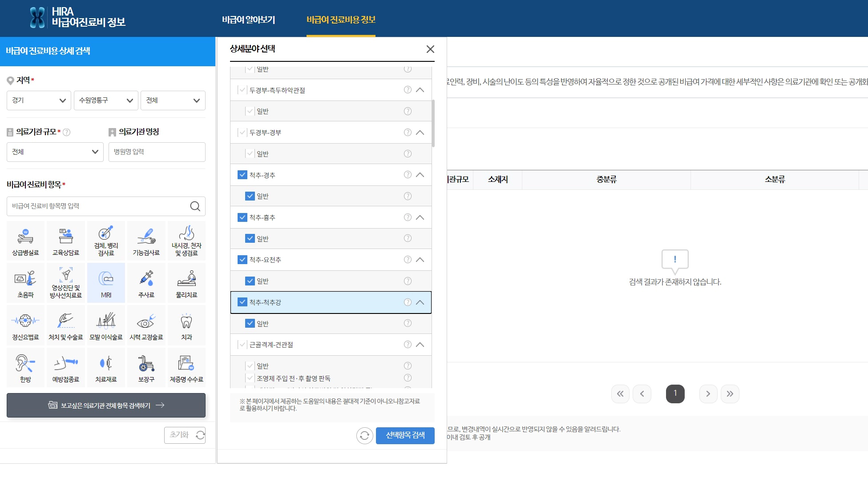Open the 비급여 알아보기 menu

tap(248, 20)
